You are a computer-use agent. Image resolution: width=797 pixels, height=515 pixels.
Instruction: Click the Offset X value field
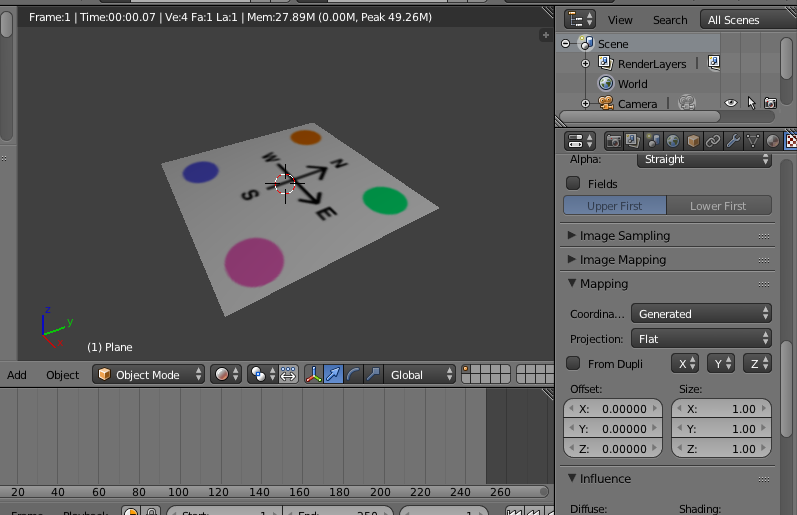(613, 409)
